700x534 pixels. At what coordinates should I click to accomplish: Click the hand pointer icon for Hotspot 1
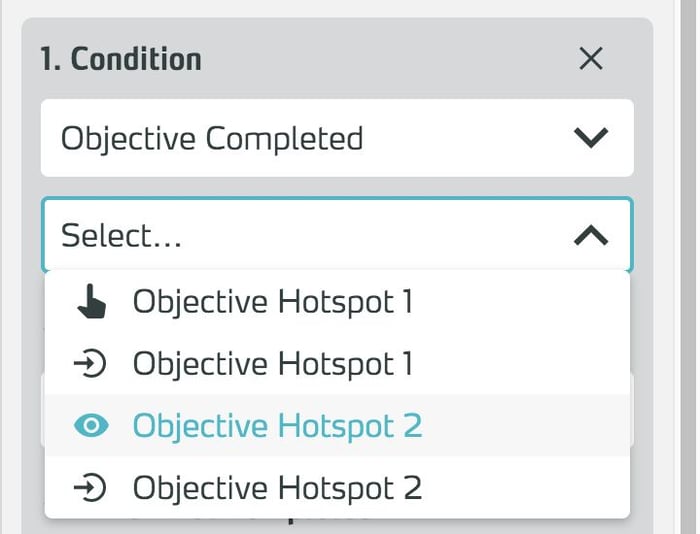[91, 302]
